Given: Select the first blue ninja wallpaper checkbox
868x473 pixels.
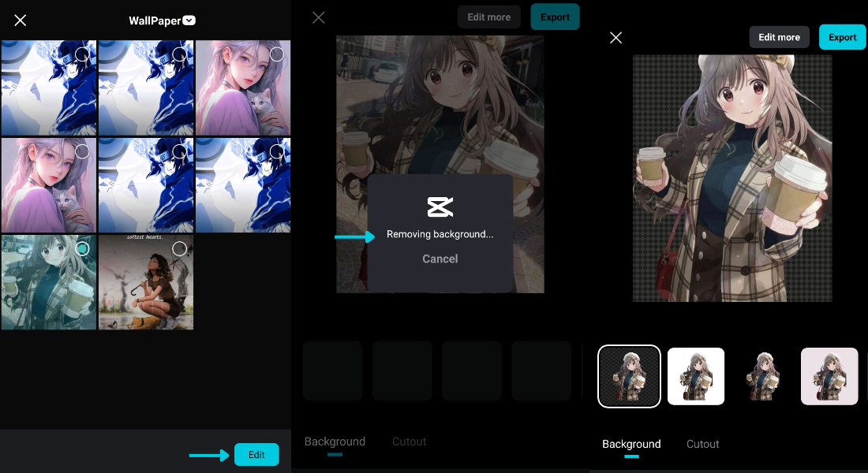Looking at the screenshot, I should pos(82,54).
